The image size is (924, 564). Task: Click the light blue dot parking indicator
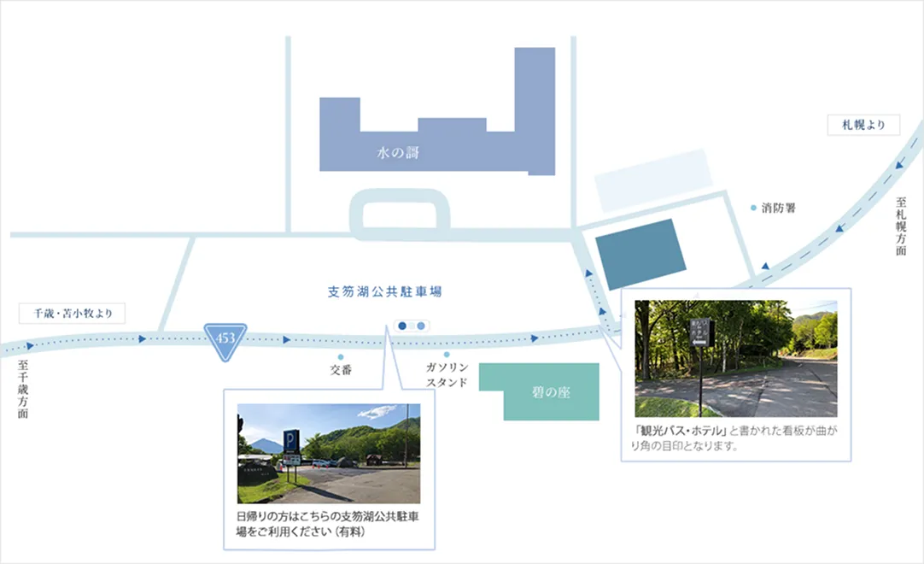[421, 326]
